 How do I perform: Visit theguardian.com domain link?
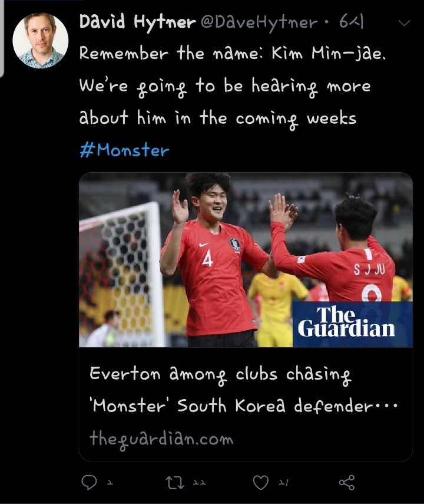(x=161, y=439)
